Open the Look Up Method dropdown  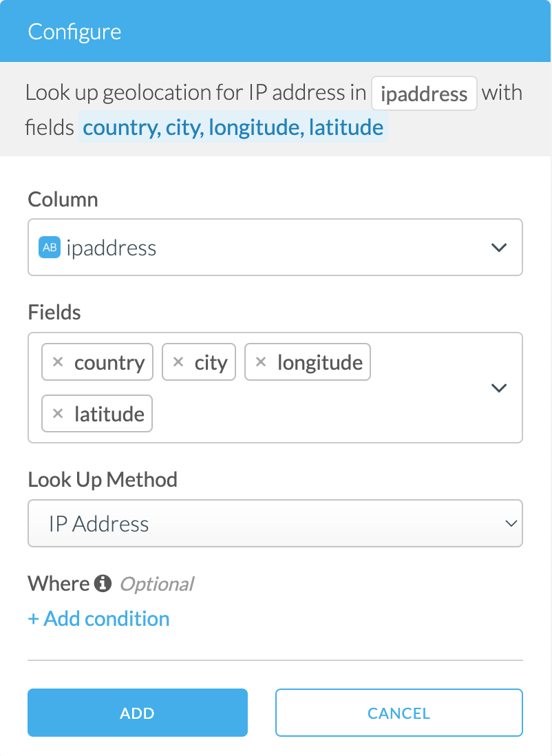[275, 524]
